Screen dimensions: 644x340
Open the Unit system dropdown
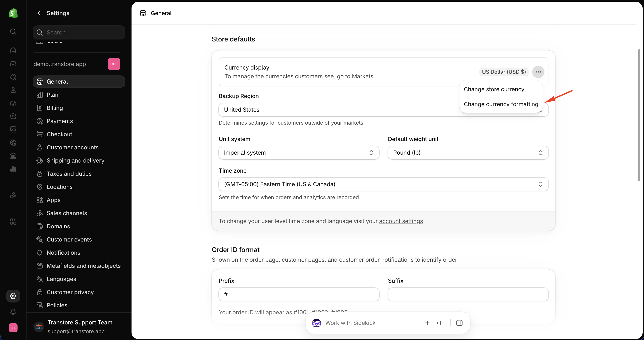pos(299,153)
